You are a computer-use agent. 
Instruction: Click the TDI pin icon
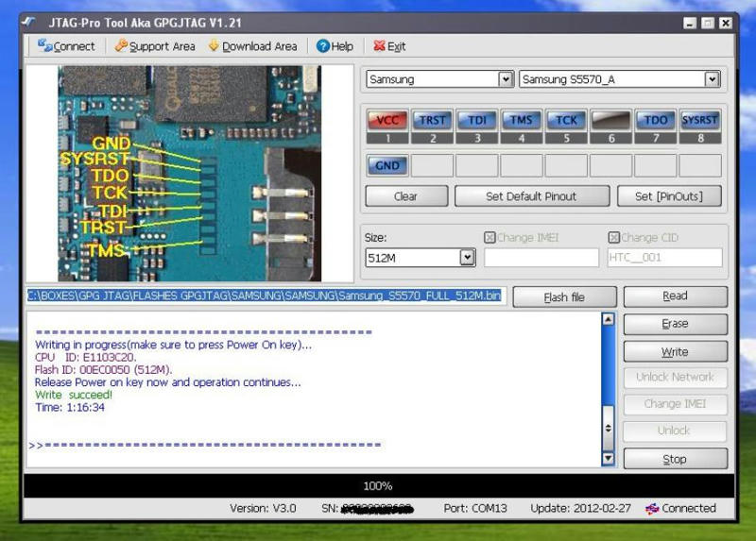477,120
